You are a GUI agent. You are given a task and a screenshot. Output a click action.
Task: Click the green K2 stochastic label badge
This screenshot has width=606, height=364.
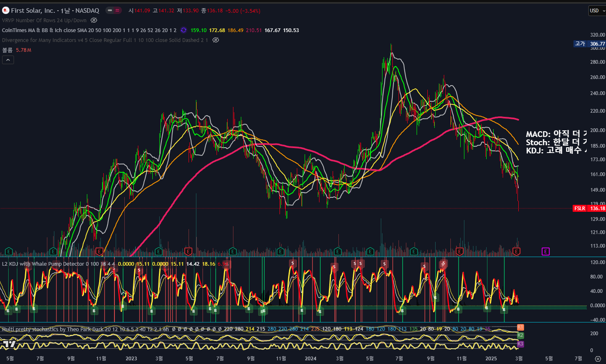pos(520,336)
